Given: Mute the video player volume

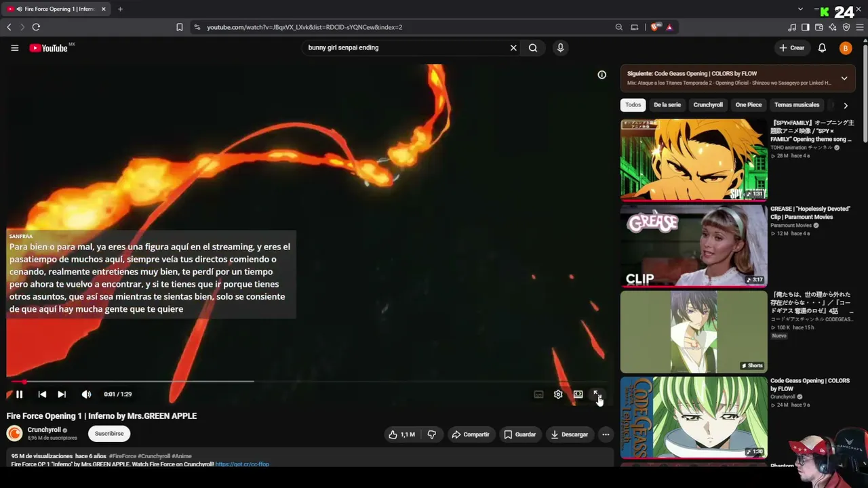Looking at the screenshot, I should coord(86,394).
